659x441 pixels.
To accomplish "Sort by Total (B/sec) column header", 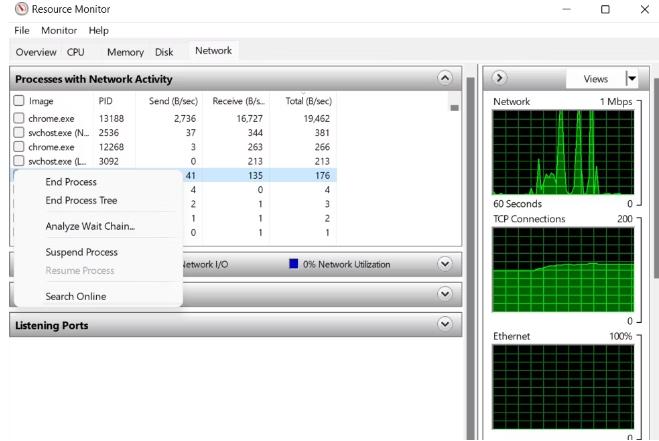I will [306, 101].
